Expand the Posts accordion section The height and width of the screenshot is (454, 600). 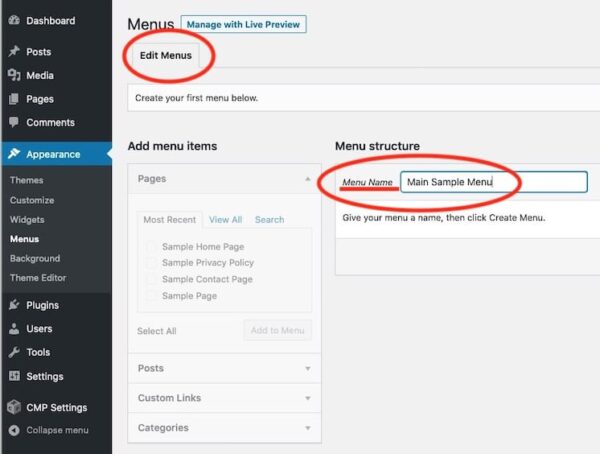(x=225, y=368)
